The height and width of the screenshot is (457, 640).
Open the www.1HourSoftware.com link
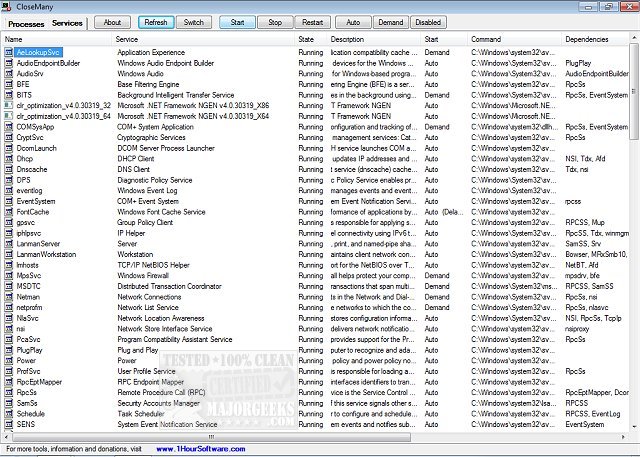201,449
